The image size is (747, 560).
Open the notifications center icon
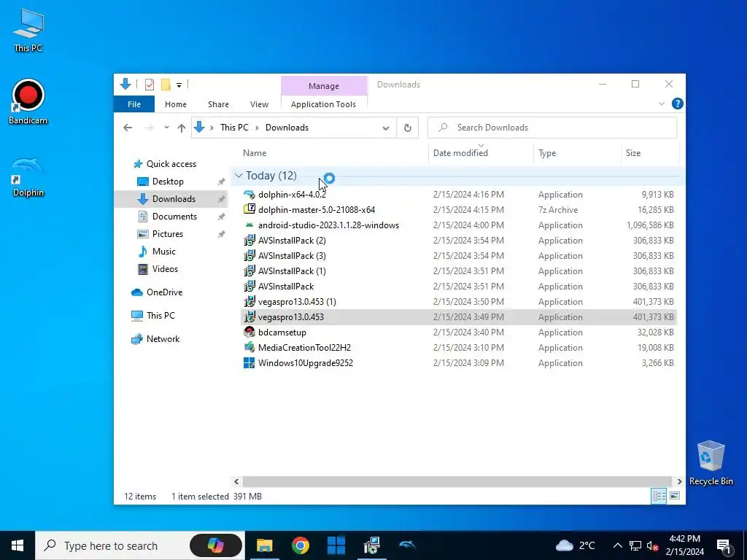click(724, 546)
